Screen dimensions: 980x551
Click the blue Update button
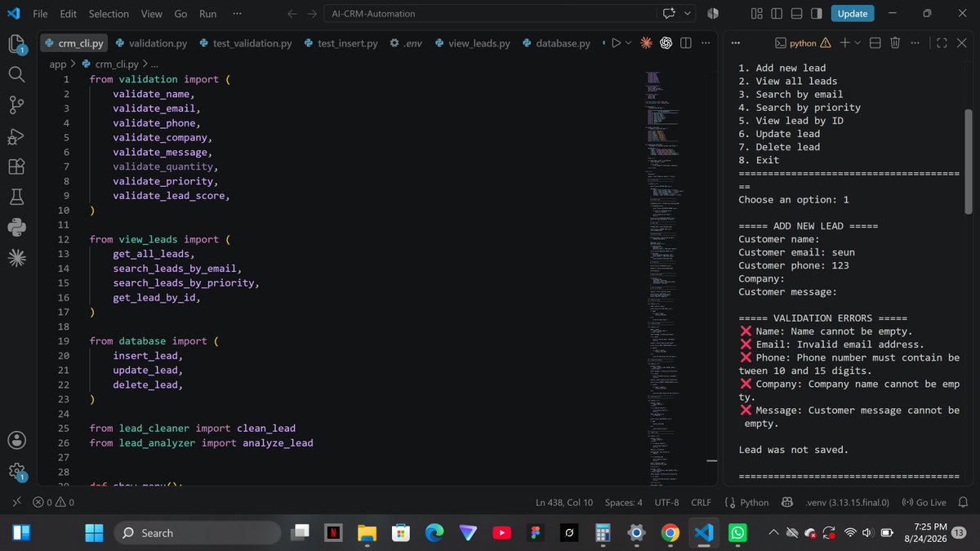coord(853,14)
